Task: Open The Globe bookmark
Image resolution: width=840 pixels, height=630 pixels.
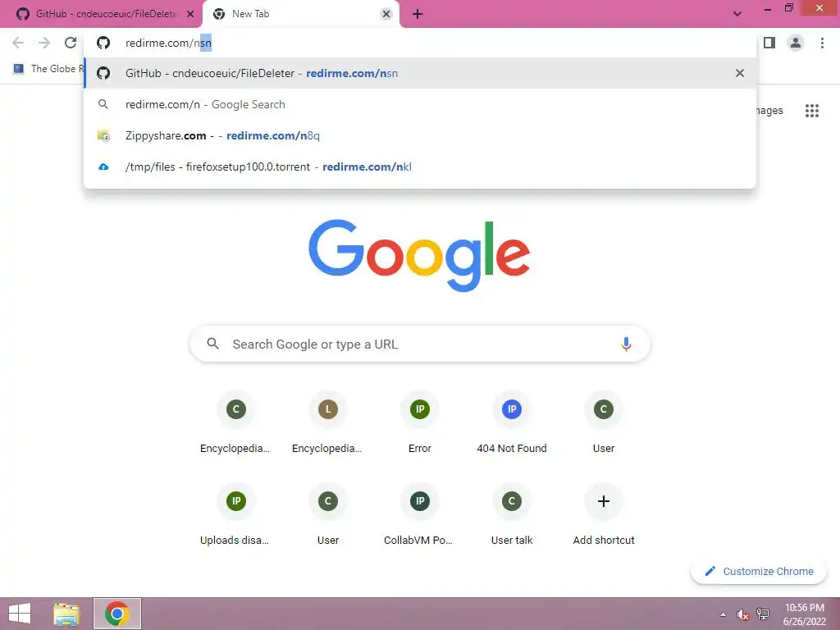Action: pyautogui.click(x=48, y=69)
